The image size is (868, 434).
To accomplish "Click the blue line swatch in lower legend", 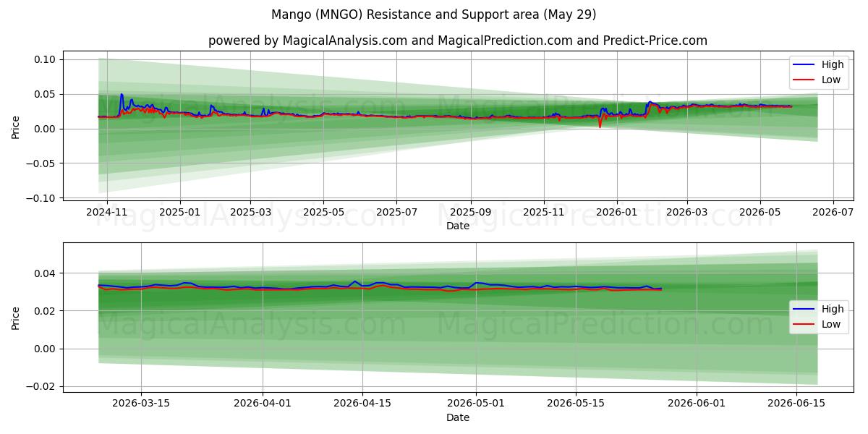I will [x=803, y=310].
